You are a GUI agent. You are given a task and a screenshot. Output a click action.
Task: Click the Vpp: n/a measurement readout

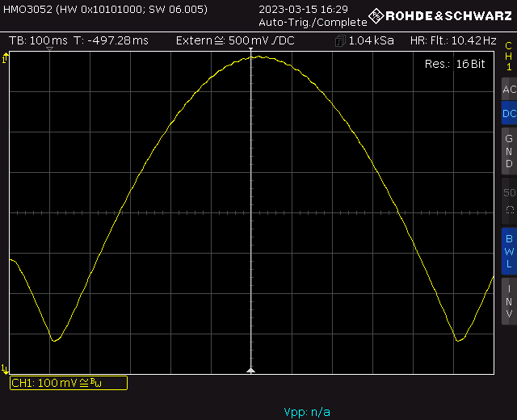click(x=307, y=412)
